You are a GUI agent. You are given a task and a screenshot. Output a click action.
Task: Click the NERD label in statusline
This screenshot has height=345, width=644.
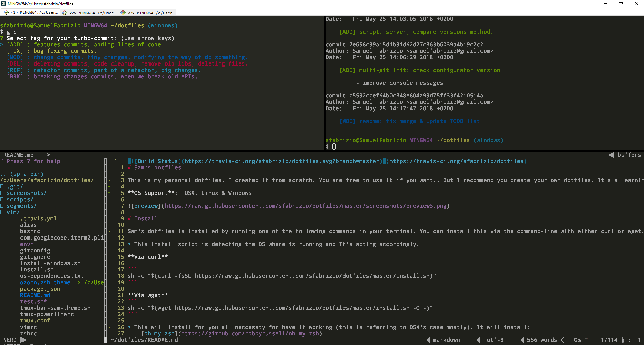pyautogui.click(x=10, y=340)
